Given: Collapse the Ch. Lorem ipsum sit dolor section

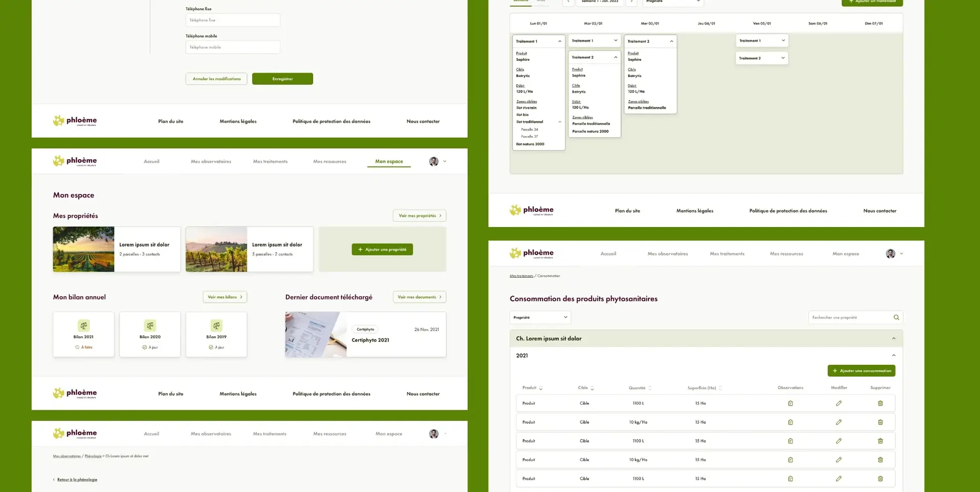Looking at the screenshot, I should (x=894, y=338).
